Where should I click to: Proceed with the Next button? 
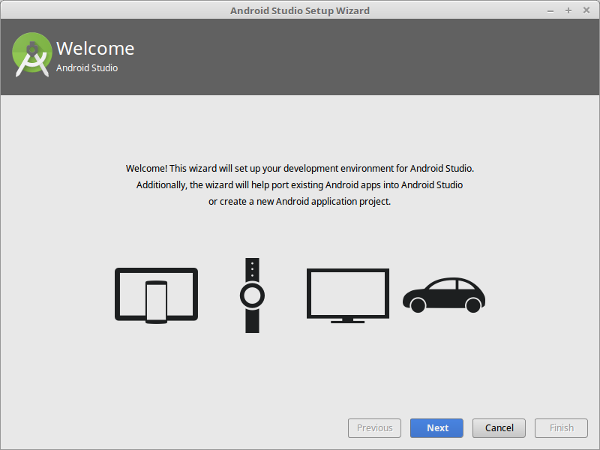(x=437, y=428)
